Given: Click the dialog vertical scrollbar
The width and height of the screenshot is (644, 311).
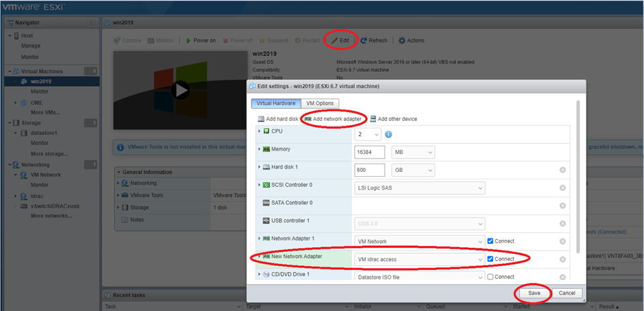Looking at the screenshot, I should (578, 177).
